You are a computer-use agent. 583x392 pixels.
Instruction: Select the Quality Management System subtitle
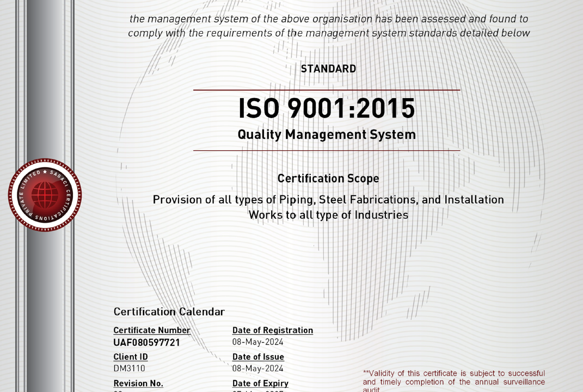pyautogui.click(x=327, y=134)
